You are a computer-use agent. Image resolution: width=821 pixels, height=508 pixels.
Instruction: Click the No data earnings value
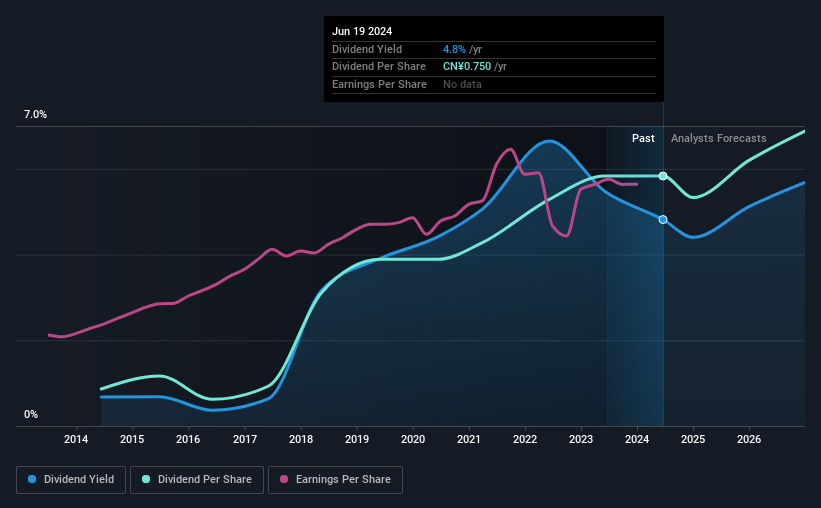[x=462, y=84]
